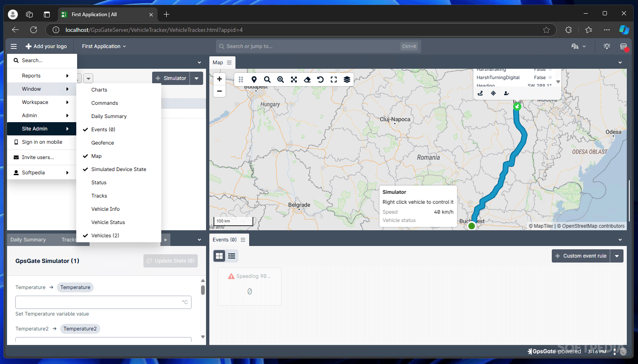Click the browser refresh icon
638x364 pixels.
34,30
